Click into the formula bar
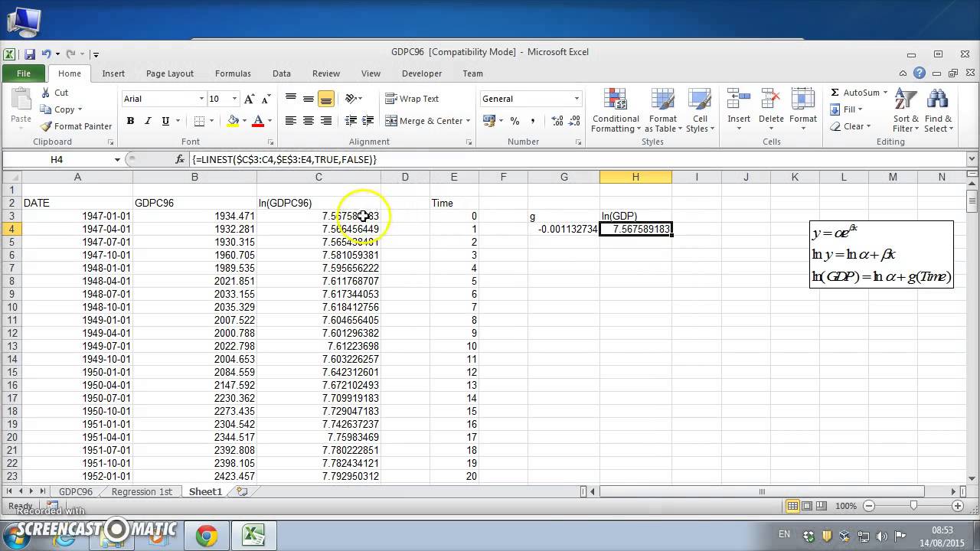Viewport: 980px width, 551px height. (x=578, y=159)
